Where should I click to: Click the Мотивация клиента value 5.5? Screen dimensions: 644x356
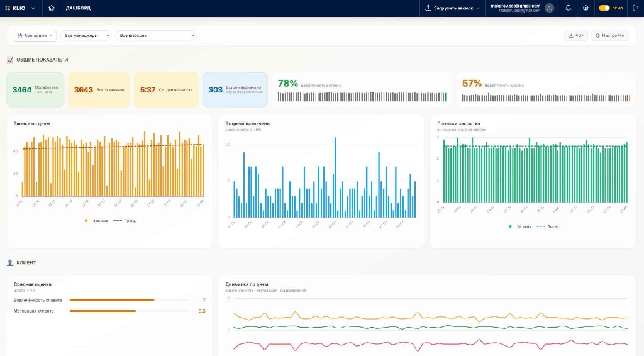tap(202, 311)
